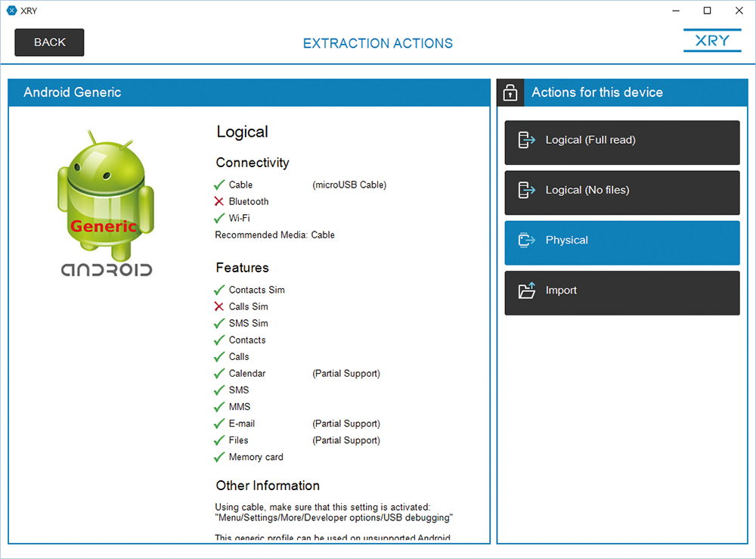The width and height of the screenshot is (756, 559).
Task: Click the 'MMS' feature label
Action: tap(240, 407)
